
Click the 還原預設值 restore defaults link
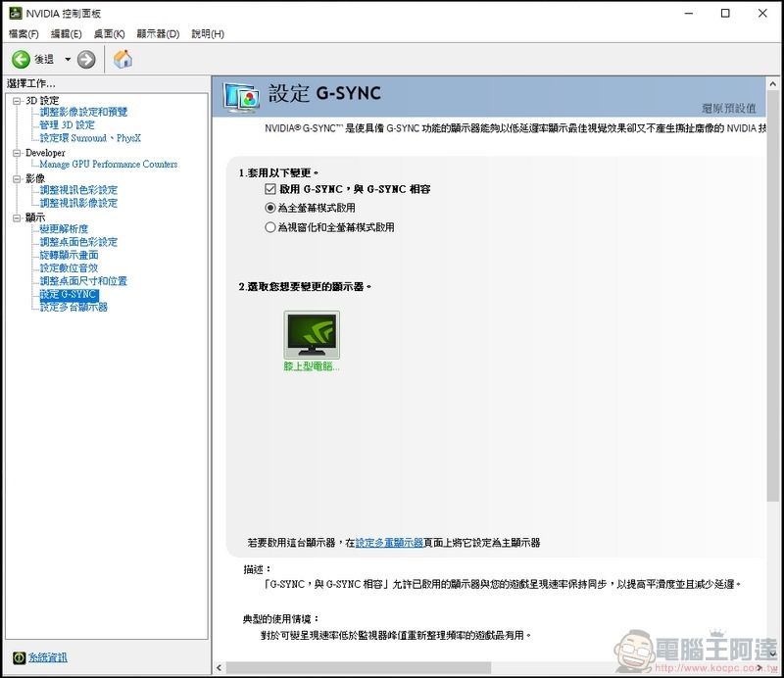728,108
